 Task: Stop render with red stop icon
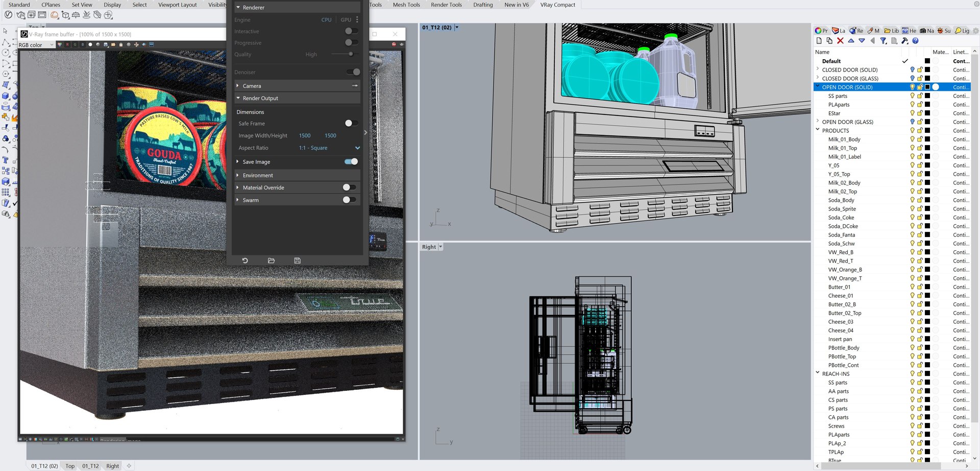coord(394,45)
